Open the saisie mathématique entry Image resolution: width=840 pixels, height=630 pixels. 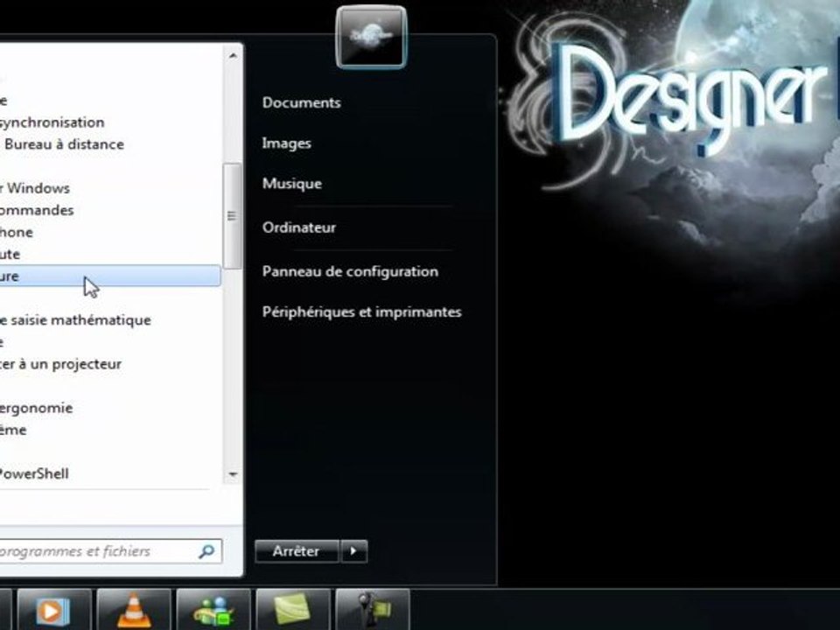[x=75, y=320]
